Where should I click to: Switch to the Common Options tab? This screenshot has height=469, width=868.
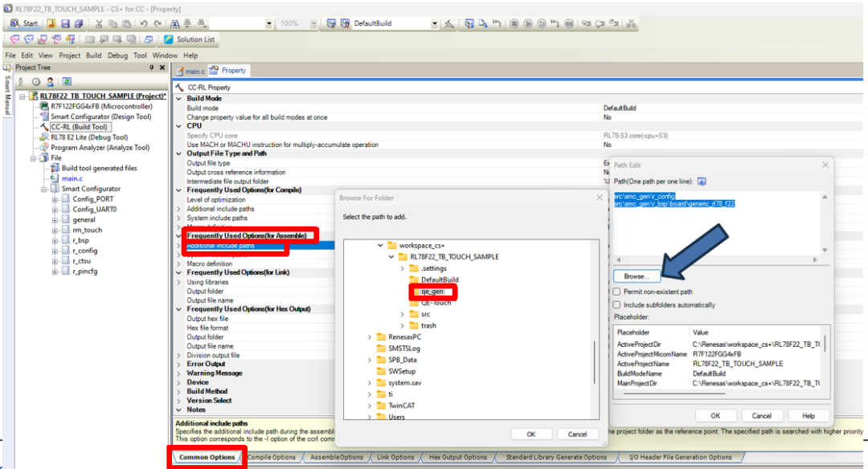[x=207, y=458]
